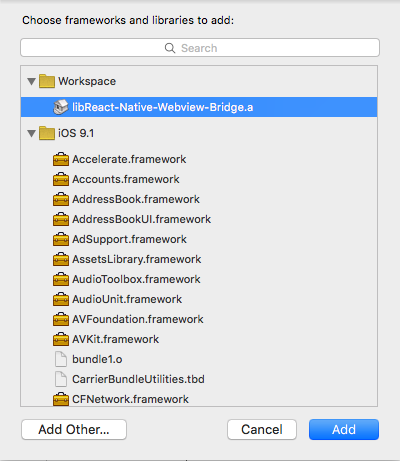Click the libReact-Native-Webview-Bridge.a library icon
The height and width of the screenshot is (461, 400).
click(61, 107)
